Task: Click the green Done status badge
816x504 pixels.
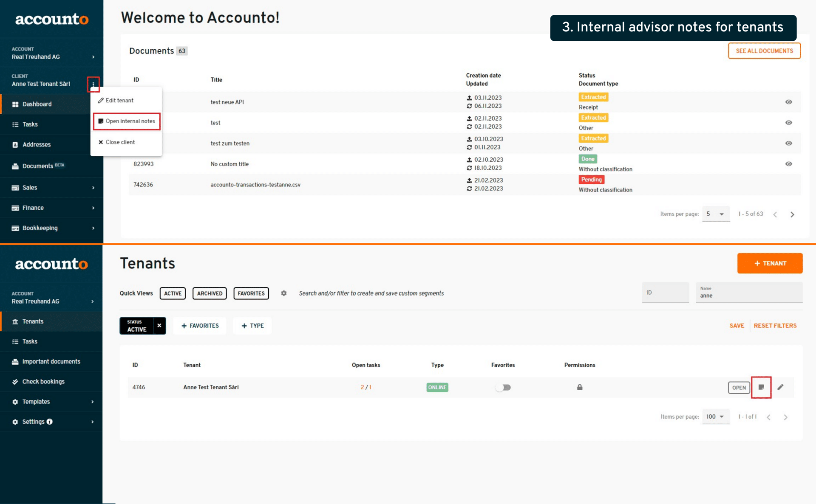Action: 588,159
